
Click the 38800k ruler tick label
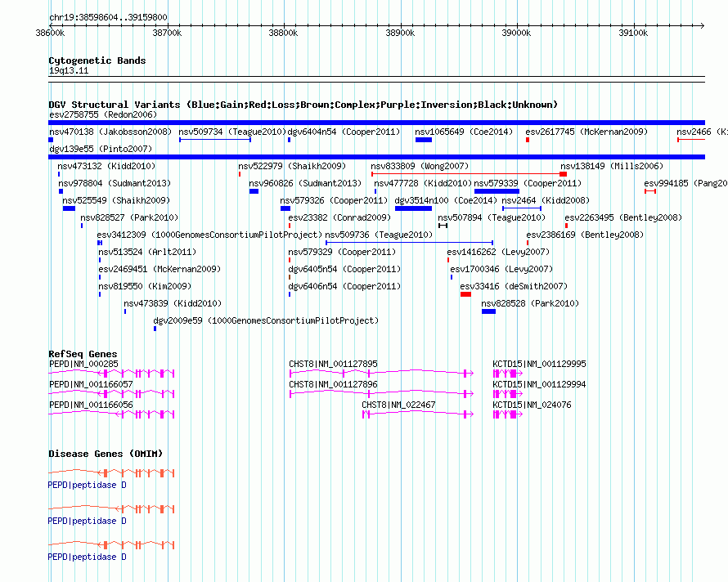click(x=283, y=34)
